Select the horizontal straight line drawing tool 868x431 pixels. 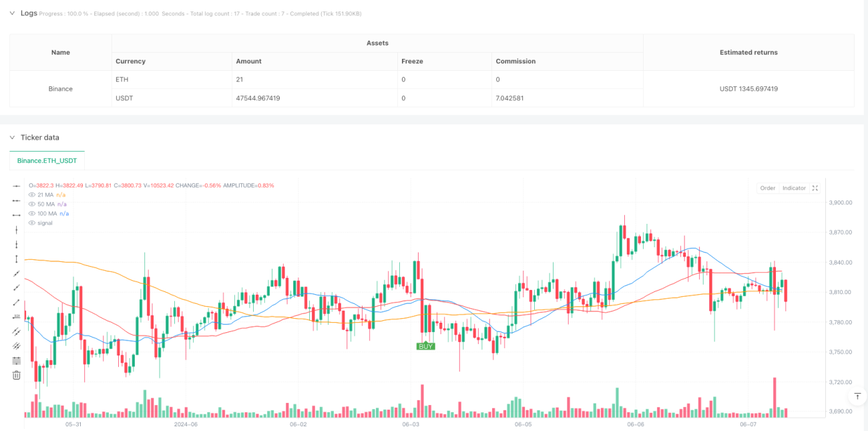pos(17,186)
